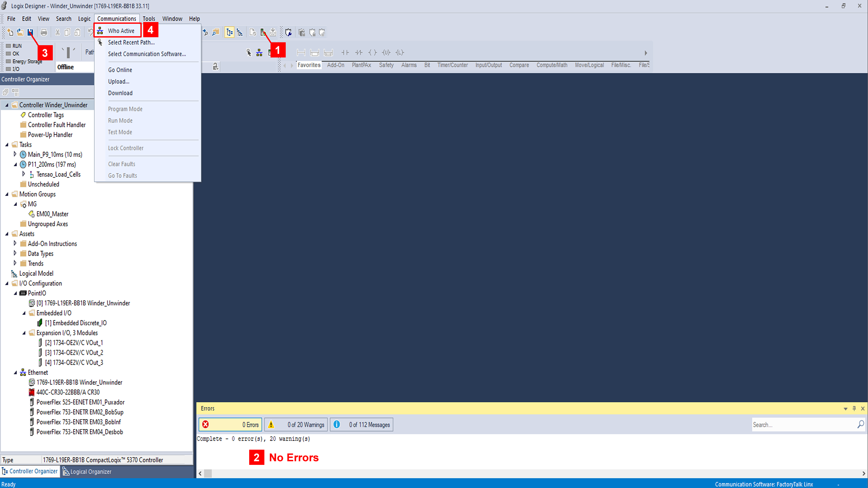Choose Download from Communications menu
The width and height of the screenshot is (868, 488).
(120, 93)
